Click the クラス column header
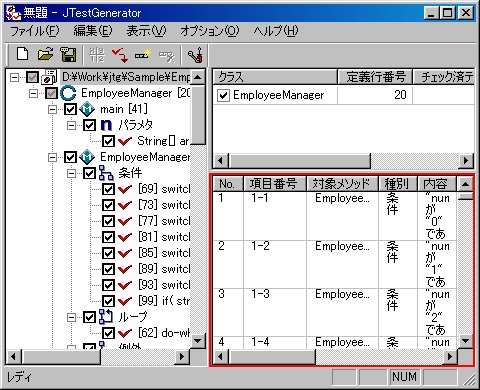Viewport: 480px width, 390px height. point(275,77)
